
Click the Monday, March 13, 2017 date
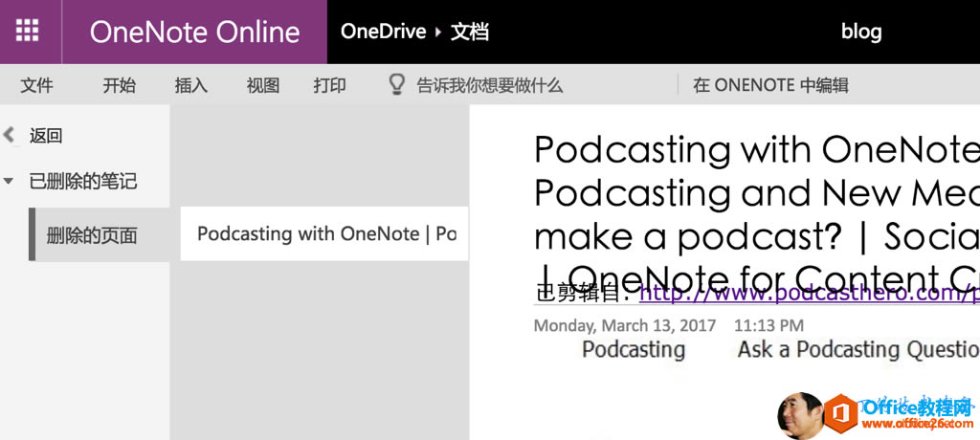click(x=624, y=325)
